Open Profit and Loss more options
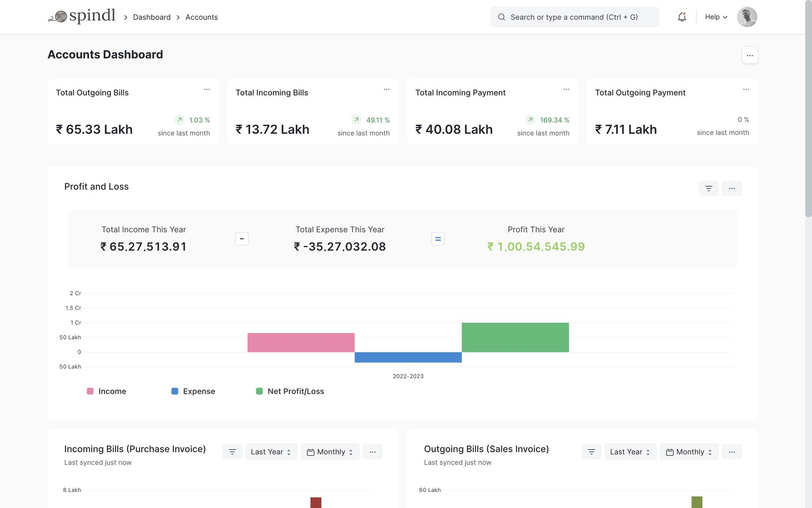812x508 pixels. (732, 188)
